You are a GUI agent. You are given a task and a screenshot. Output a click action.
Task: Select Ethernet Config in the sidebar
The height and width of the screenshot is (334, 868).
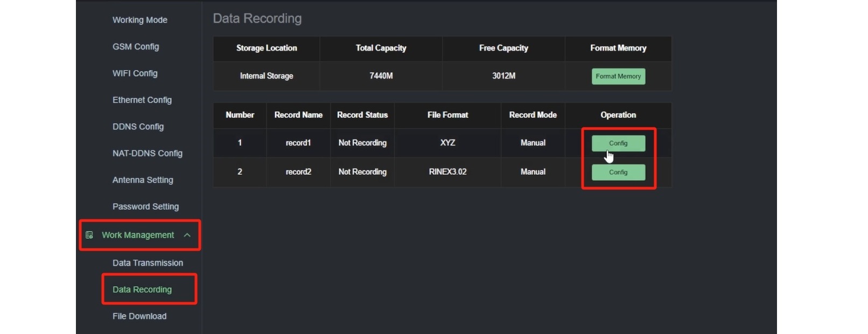(142, 100)
